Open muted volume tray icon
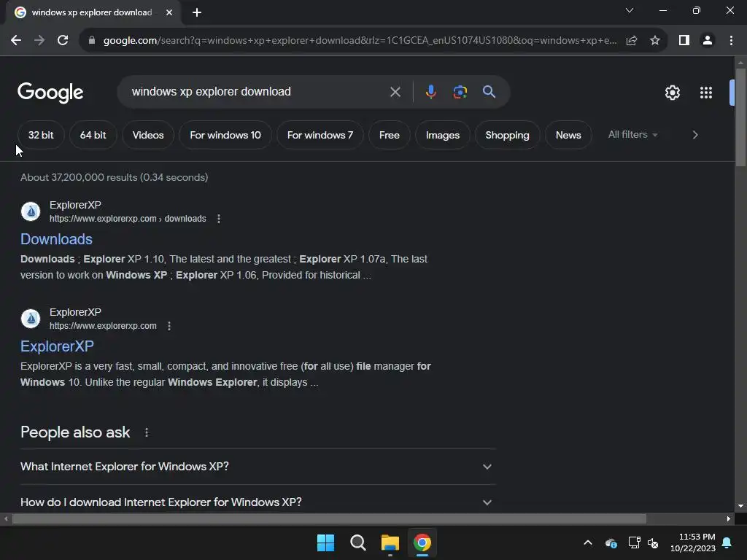Viewport: 747px width, 560px height. tap(653, 542)
